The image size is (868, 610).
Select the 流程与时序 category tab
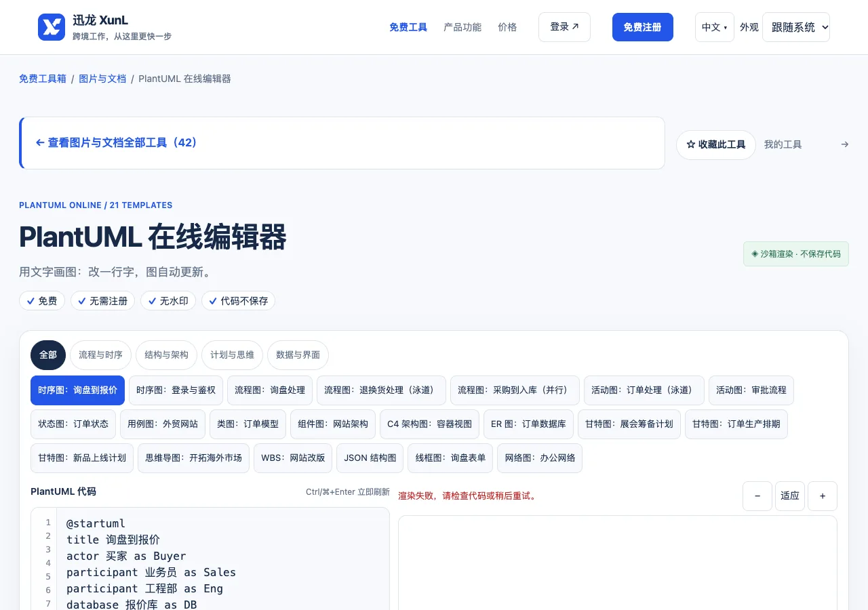[x=100, y=355]
